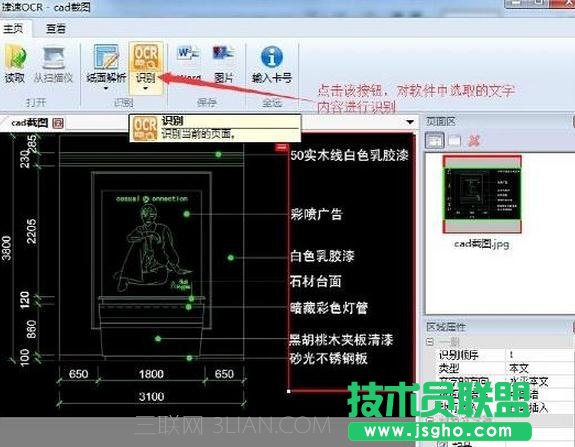The height and width of the screenshot is (447, 575).
Task: Open the document tab list dropdown arrow
Action: pyautogui.click(x=410, y=122)
